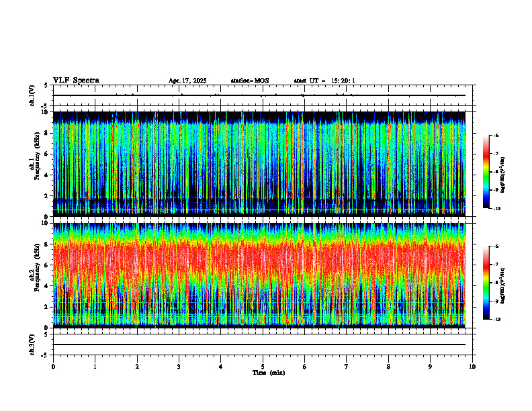Click time axis tick label "9"
Screen dimensions: 532x411
430,367
